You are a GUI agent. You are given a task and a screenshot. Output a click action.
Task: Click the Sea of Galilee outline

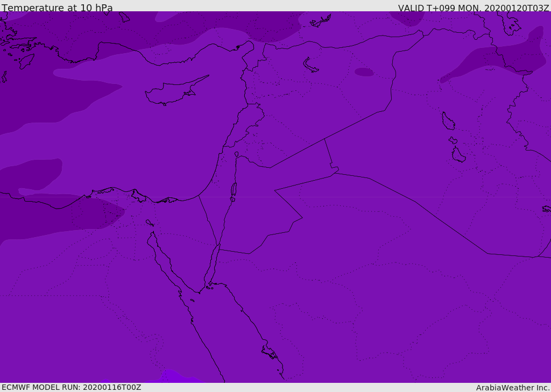click(236, 154)
